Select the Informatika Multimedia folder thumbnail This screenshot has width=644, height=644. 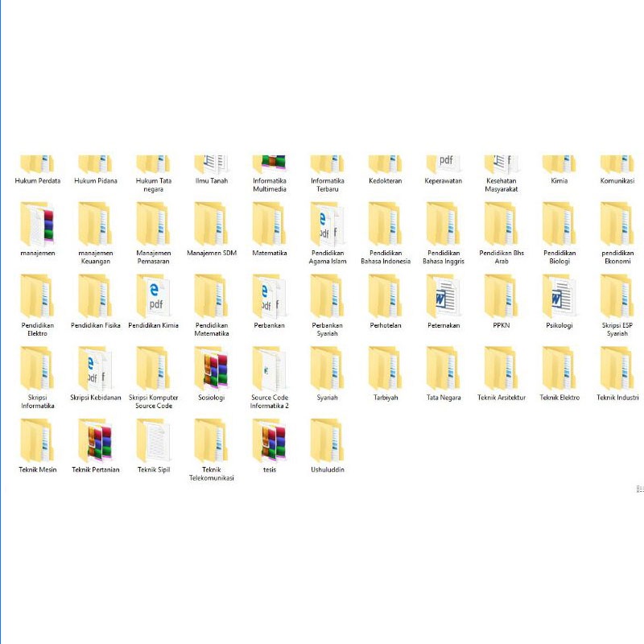[x=270, y=163]
